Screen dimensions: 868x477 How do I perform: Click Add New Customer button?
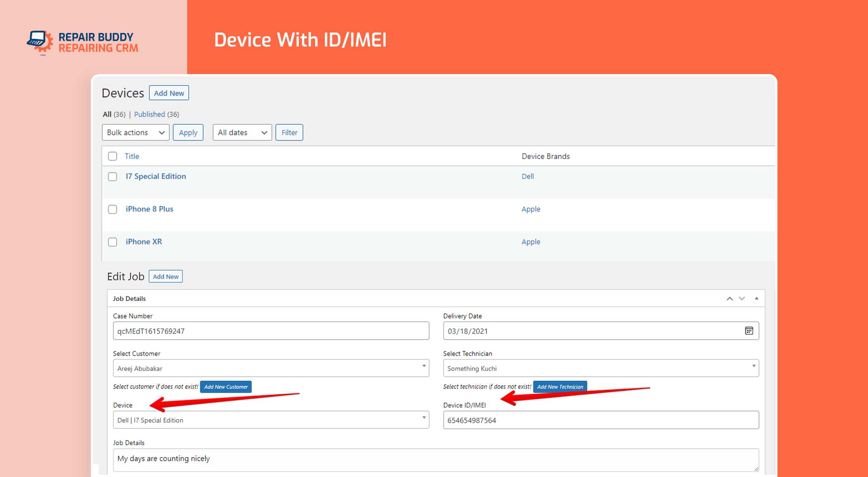tap(226, 387)
